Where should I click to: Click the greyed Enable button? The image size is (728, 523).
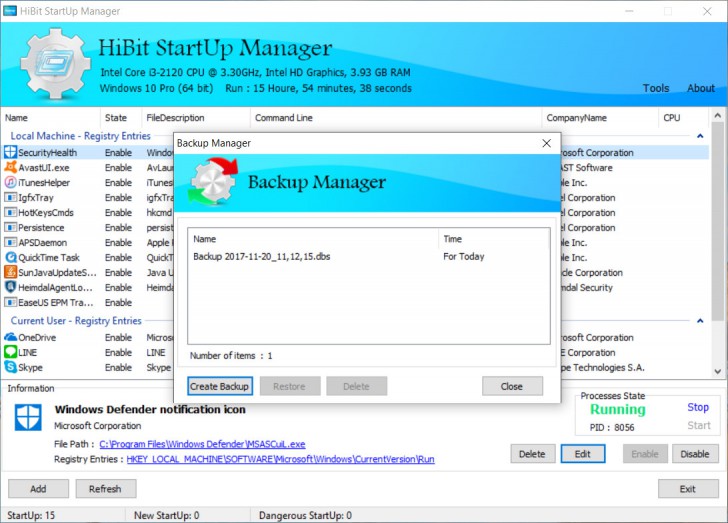tap(645, 454)
